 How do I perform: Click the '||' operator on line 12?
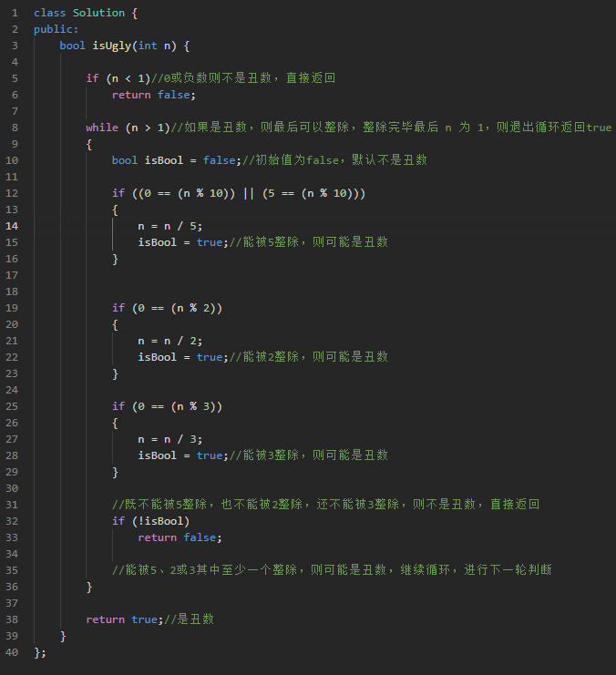[249, 193]
